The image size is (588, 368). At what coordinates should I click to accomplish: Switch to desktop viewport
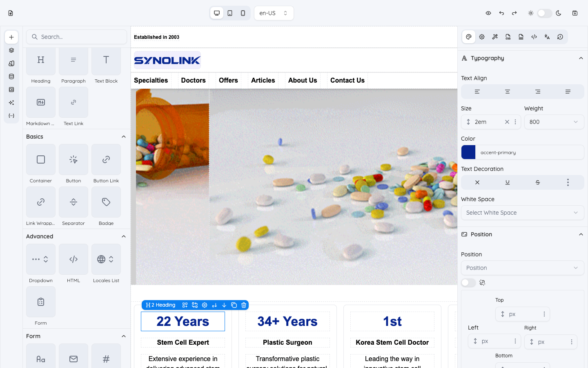[217, 13]
